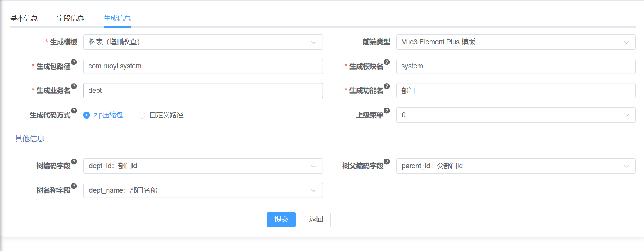Click the 生成业务名 input containing dept
The image size is (644, 251).
click(203, 91)
